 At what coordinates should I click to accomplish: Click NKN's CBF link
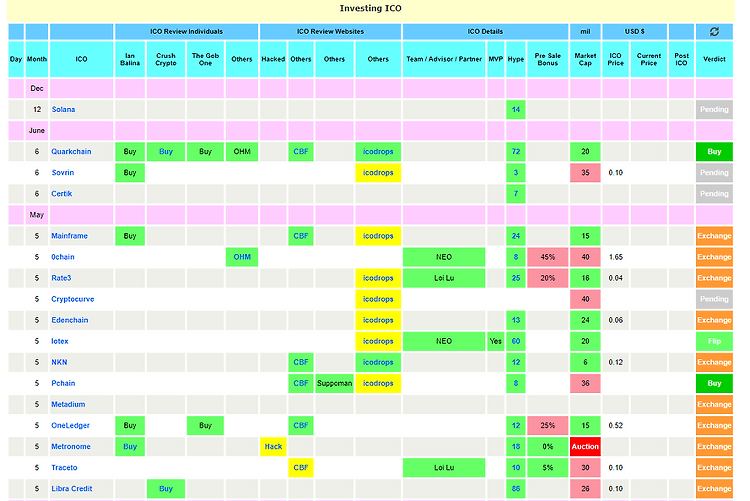(300, 362)
